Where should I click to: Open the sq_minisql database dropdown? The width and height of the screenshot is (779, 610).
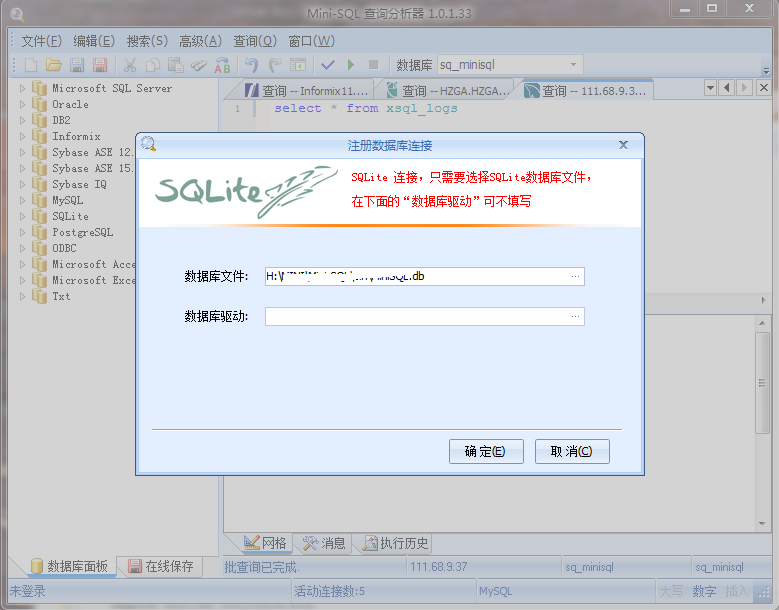[x=573, y=65]
